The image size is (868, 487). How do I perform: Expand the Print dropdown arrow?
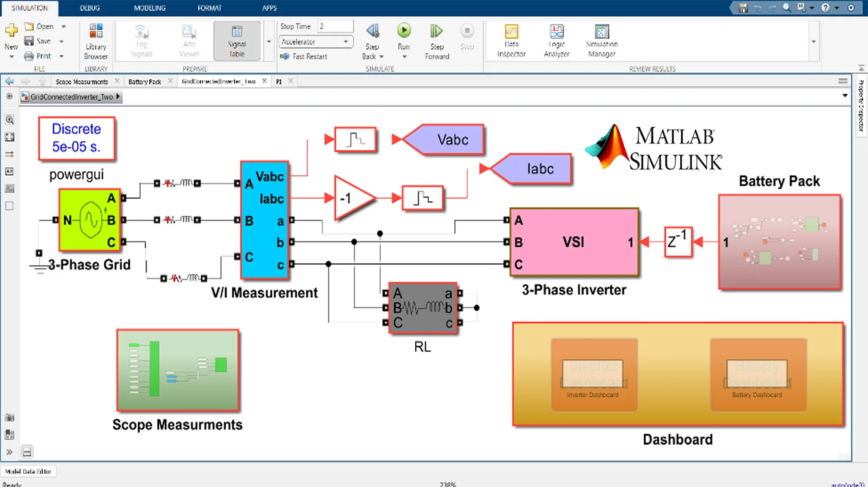pos(61,56)
